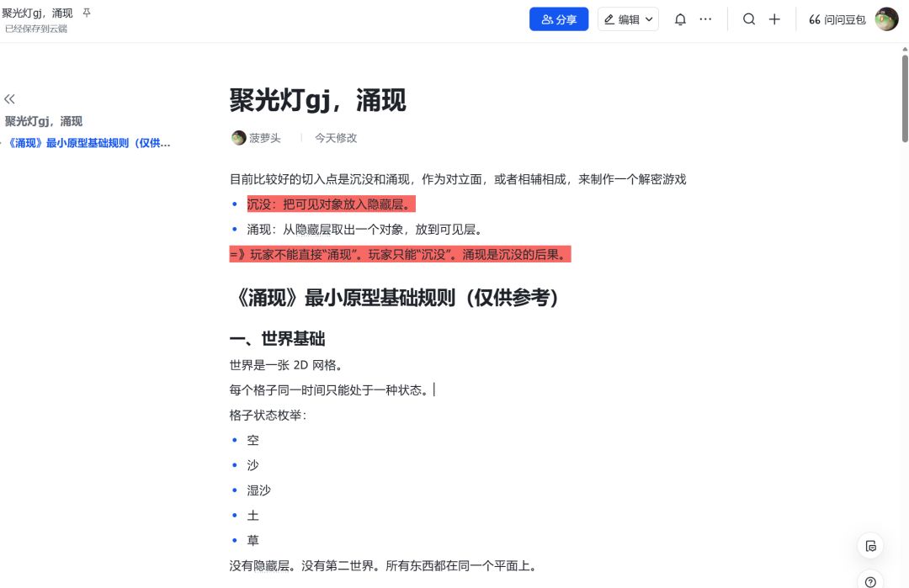Click the bullet item 土

252,515
